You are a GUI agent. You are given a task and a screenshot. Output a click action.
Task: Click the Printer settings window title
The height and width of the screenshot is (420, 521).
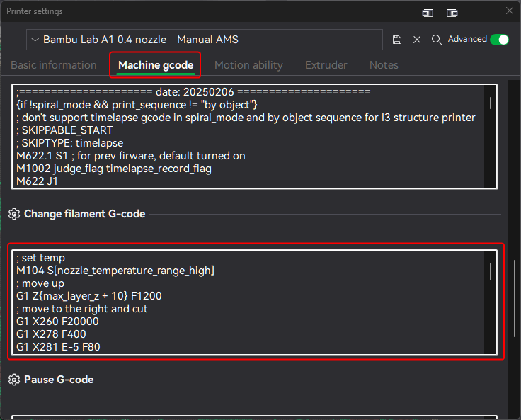(x=35, y=11)
